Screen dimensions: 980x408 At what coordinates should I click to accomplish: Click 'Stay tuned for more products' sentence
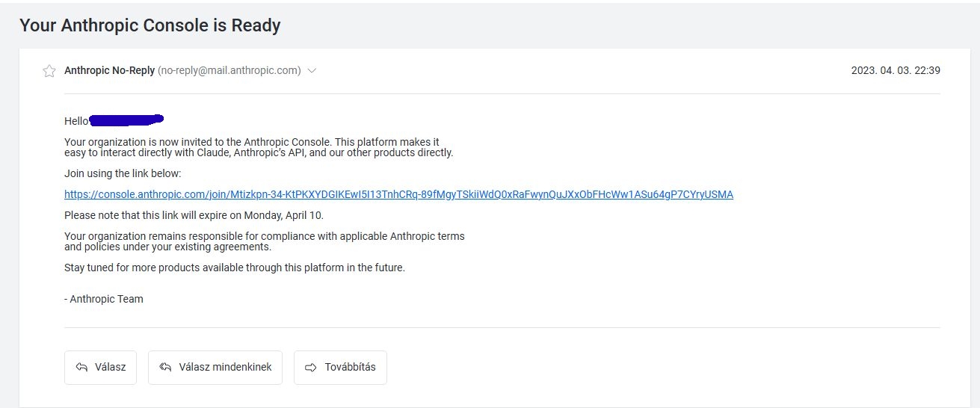235,268
